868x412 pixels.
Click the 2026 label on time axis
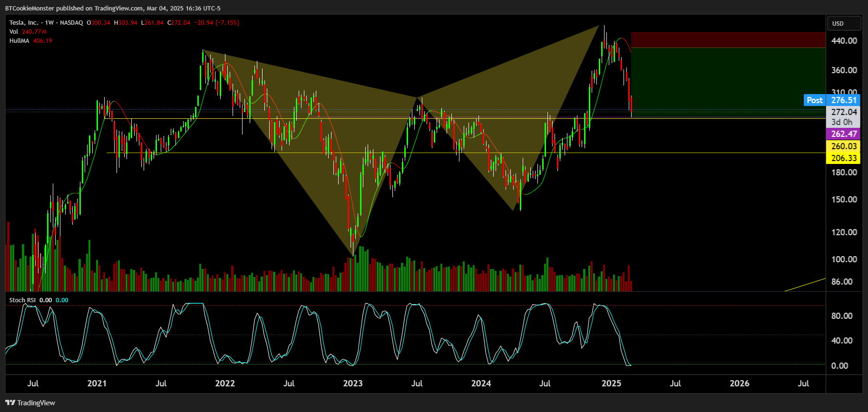point(739,383)
